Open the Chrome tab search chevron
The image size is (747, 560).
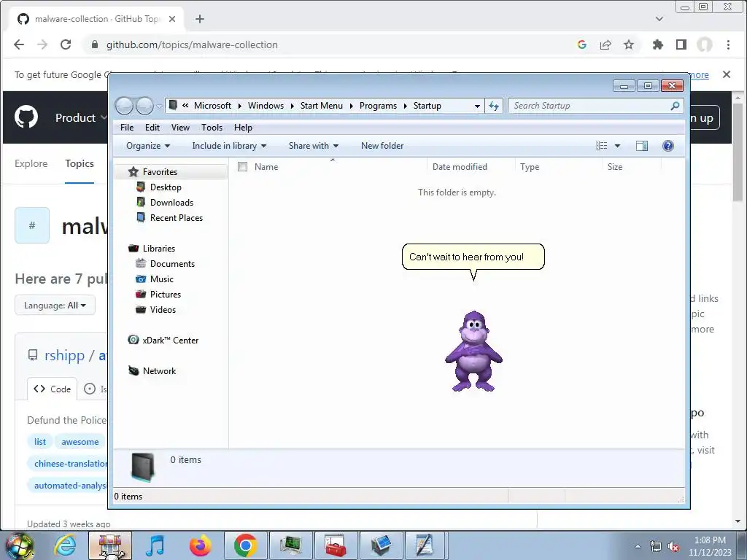point(659,19)
